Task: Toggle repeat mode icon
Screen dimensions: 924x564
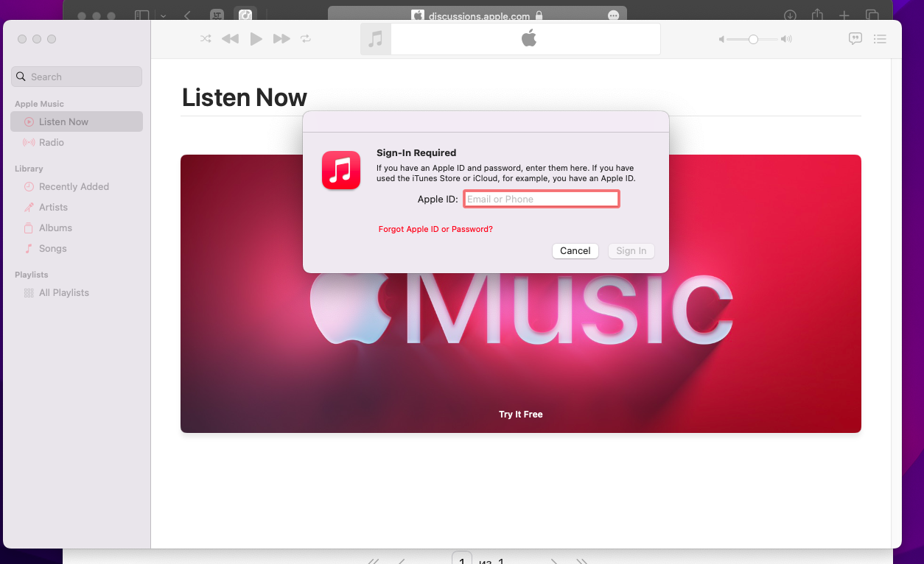Action: tap(307, 39)
